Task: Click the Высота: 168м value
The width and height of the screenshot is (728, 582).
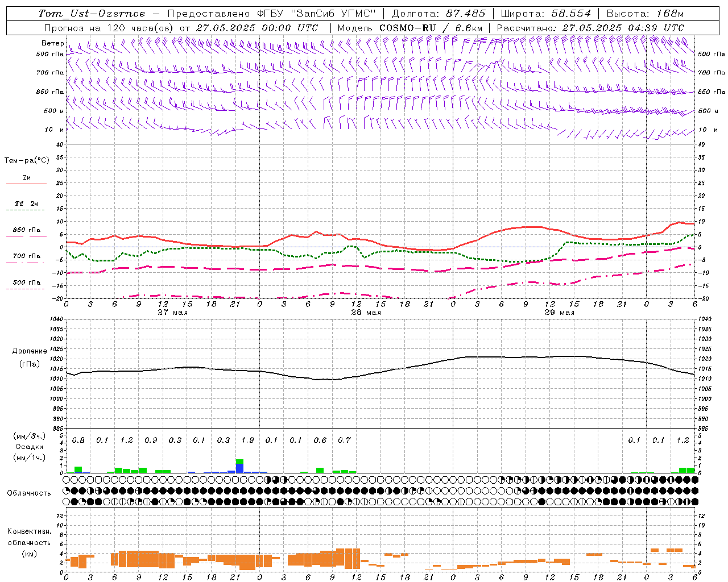Action: pyautogui.click(x=645, y=14)
